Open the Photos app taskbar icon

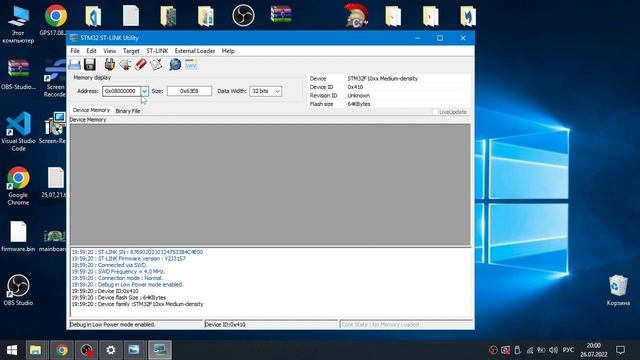134,350
